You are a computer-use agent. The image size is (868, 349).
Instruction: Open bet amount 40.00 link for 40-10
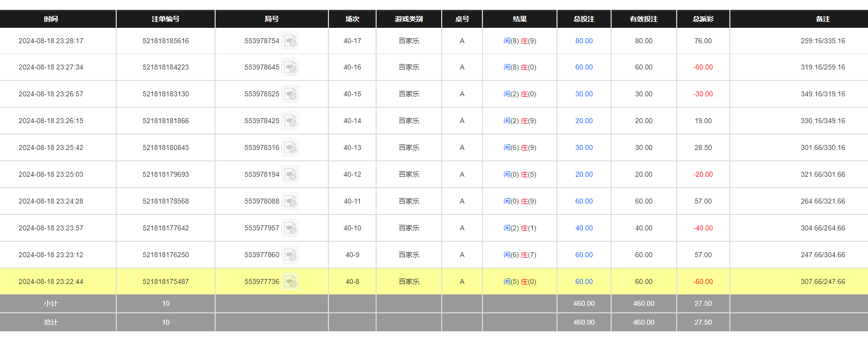point(584,228)
